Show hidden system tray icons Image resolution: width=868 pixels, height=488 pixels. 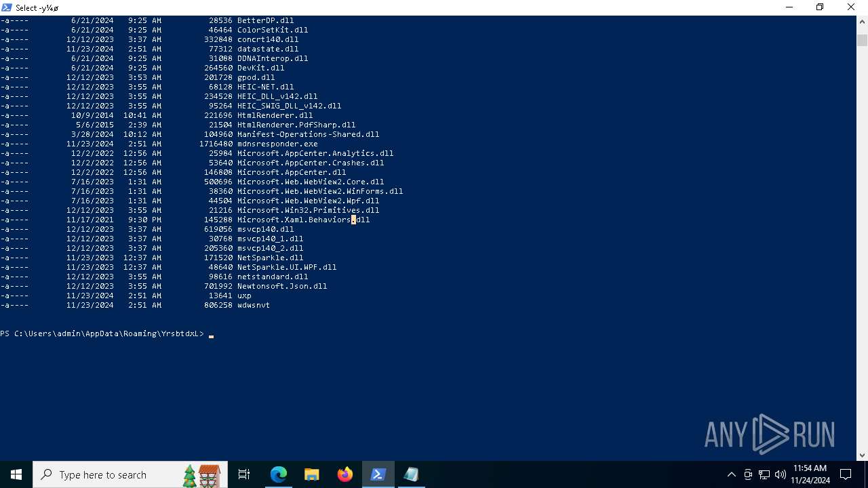pyautogui.click(x=731, y=474)
